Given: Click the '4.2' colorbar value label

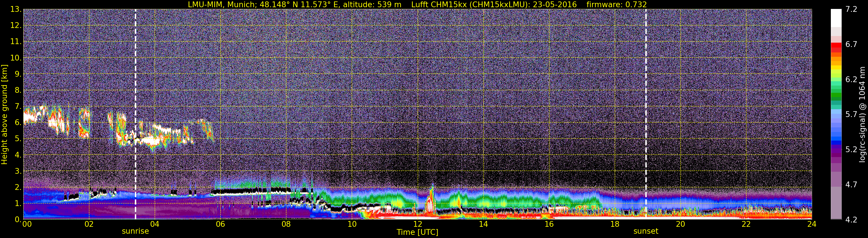Looking at the screenshot, I should [x=851, y=220].
